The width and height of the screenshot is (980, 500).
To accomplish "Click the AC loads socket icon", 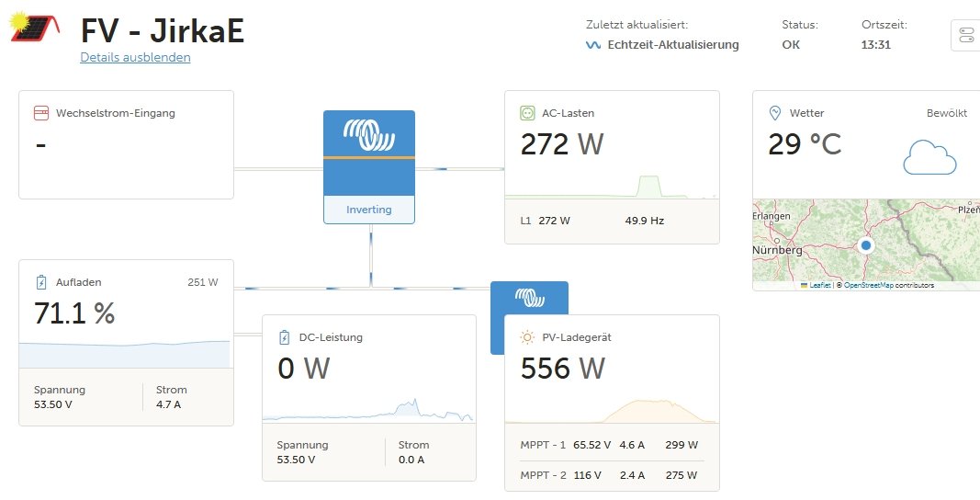I will point(527,113).
